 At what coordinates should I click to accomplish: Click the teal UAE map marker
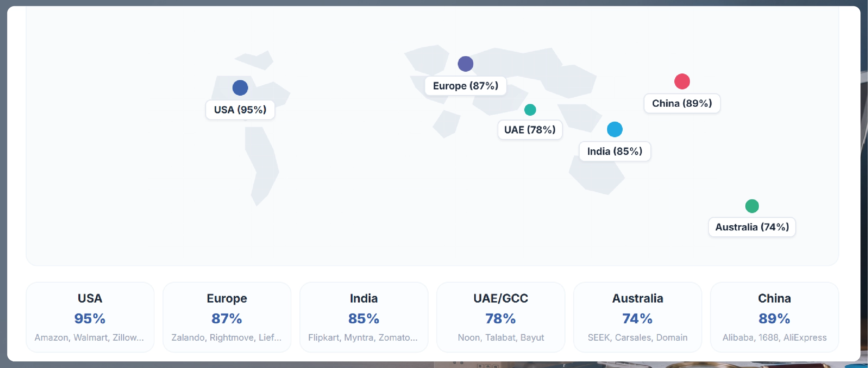tap(530, 110)
